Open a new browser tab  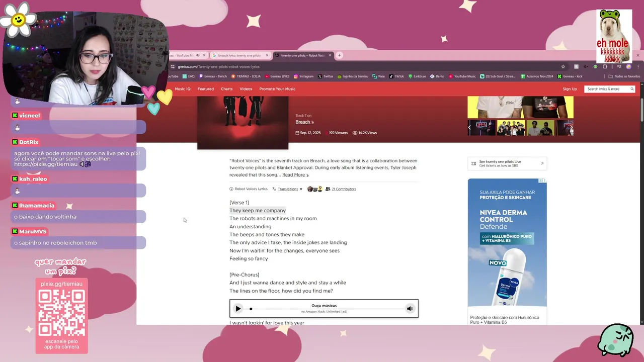(339, 55)
